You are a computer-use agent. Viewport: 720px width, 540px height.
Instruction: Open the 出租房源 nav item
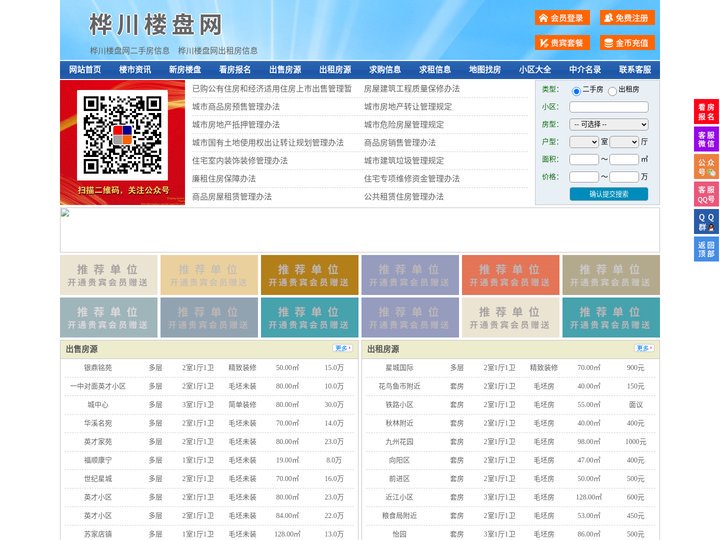coord(335,70)
